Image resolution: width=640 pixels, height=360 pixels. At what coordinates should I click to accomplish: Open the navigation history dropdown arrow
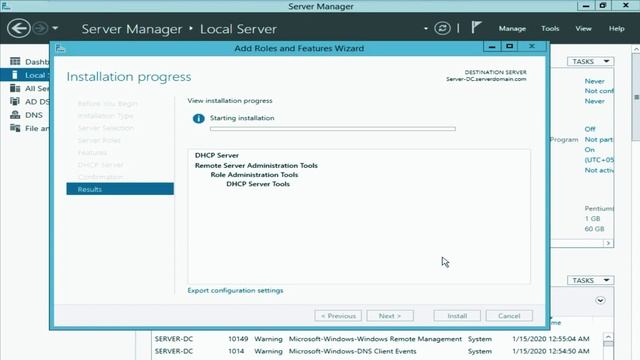(55, 29)
